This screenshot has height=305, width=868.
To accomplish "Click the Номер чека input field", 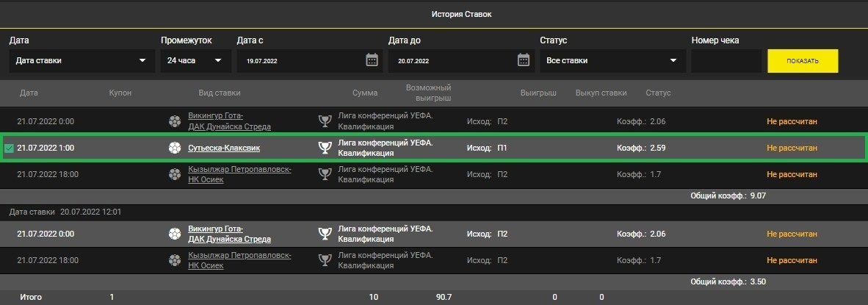I will (726, 61).
